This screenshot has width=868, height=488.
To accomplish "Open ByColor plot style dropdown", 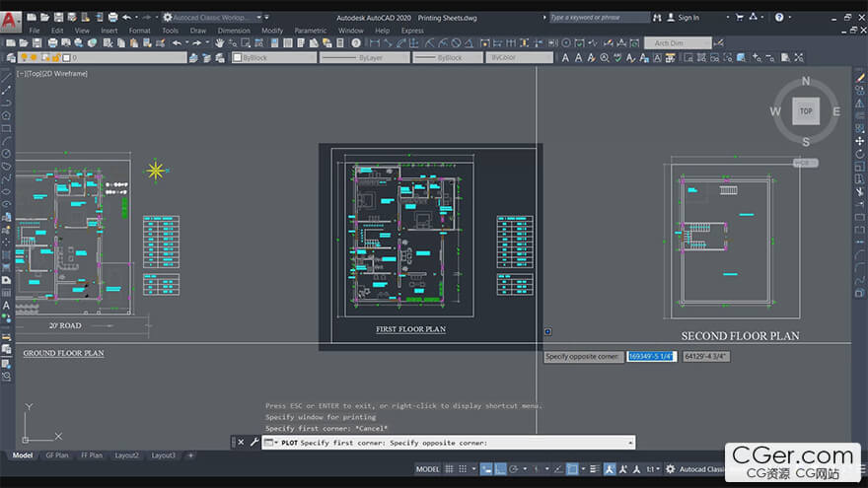I will tap(519, 57).
